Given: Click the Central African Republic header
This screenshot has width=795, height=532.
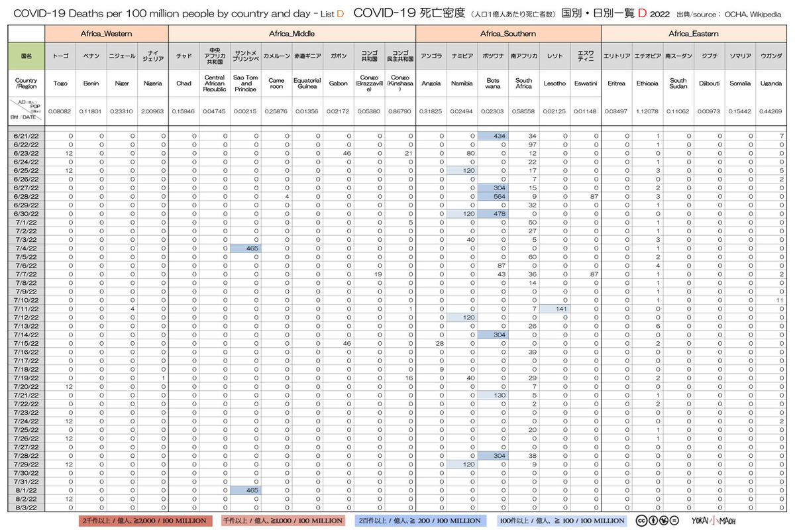Looking at the screenshot, I should 215,83.
